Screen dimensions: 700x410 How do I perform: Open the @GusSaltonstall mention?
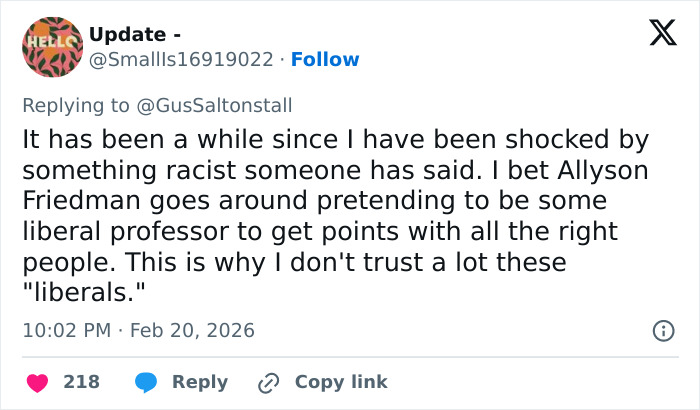(x=216, y=104)
